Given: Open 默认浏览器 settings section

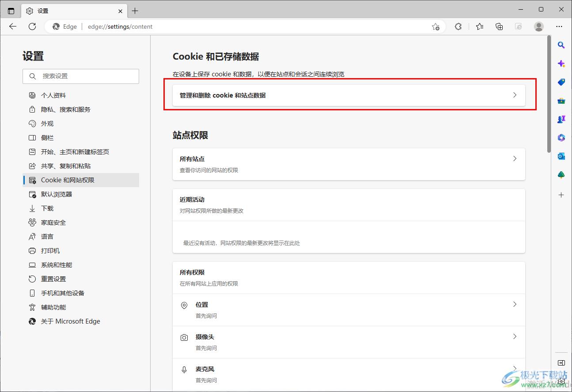Looking at the screenshot, I should [x=81, y=194].
